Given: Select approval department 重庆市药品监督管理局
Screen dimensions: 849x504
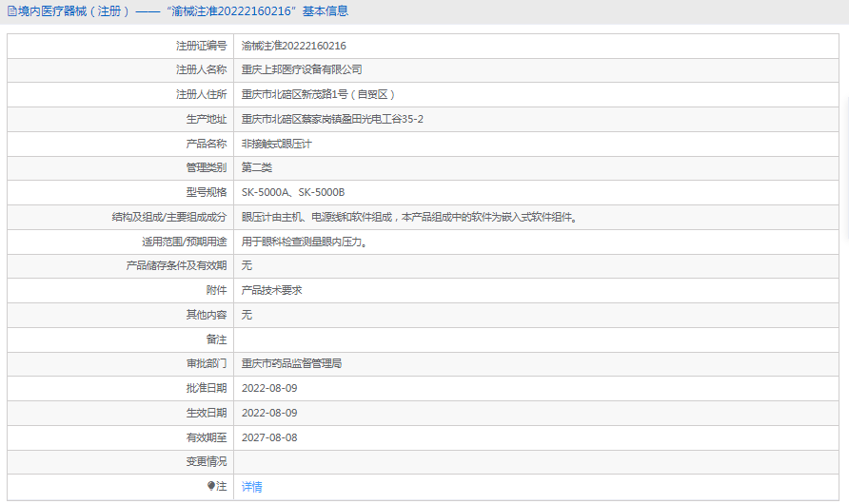Looking at the screenshot, I should click(292, 363).
